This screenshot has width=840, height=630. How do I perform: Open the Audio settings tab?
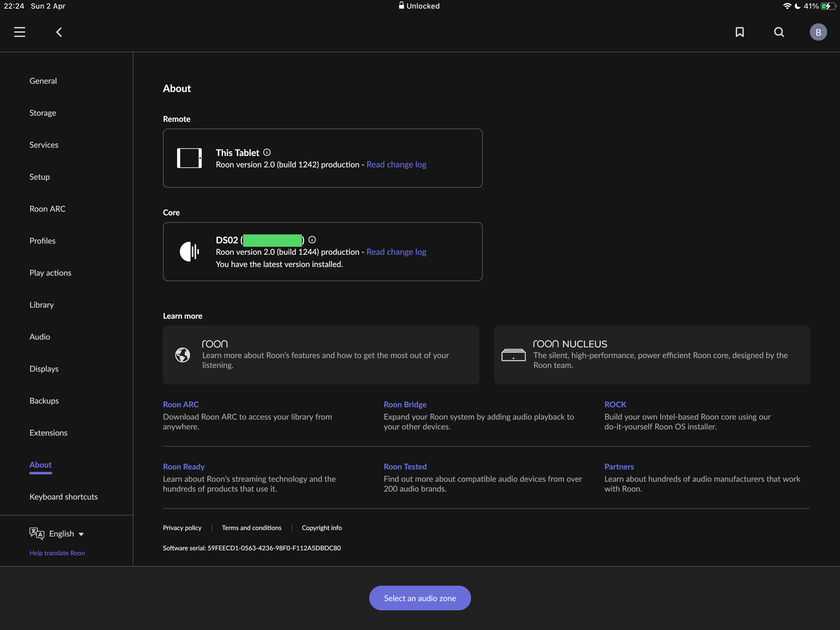[x=39, y=337]
